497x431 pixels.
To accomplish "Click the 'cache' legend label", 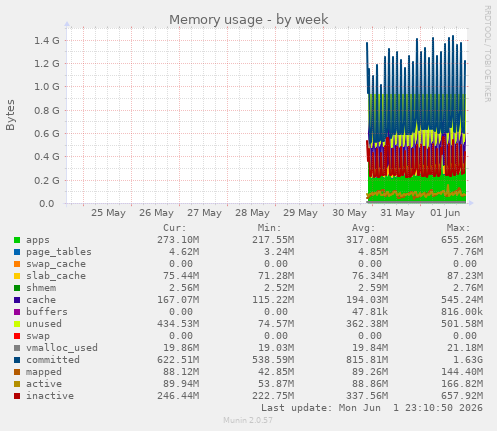I will click(x=41, y=300).
